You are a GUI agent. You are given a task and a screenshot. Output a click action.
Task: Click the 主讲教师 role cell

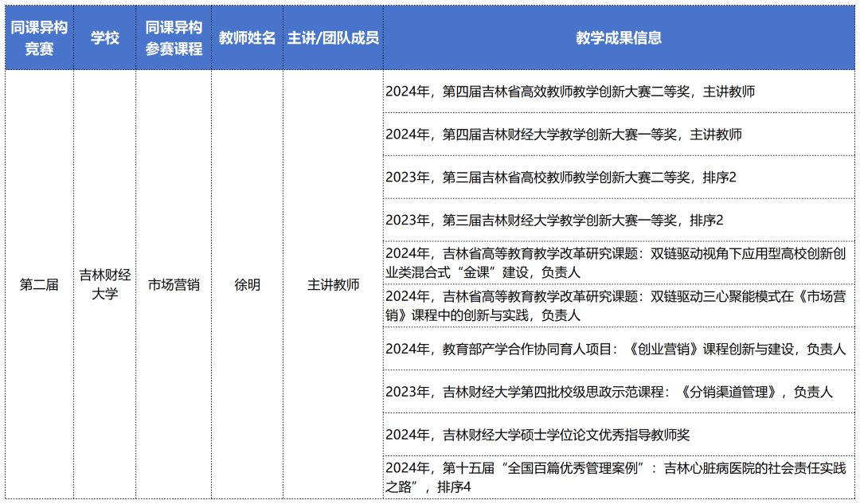pos(333,284)
